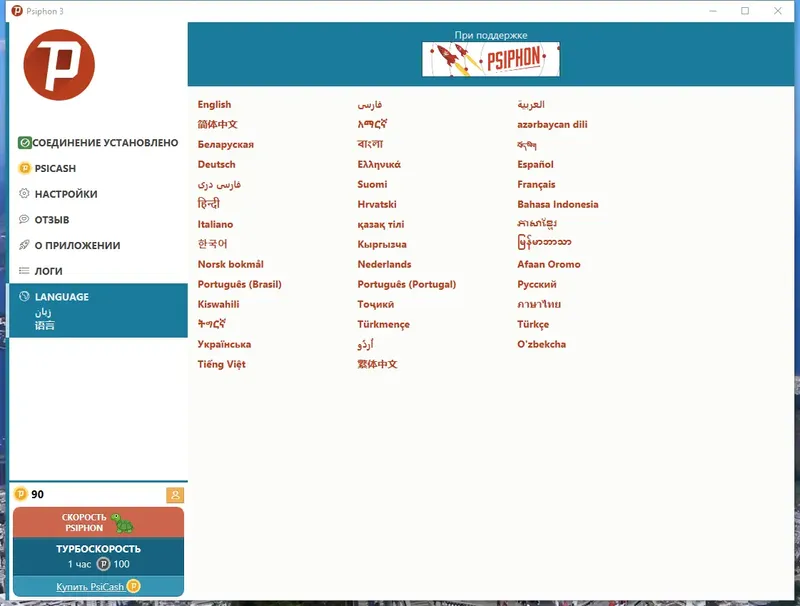Choose Norsk bokmål language
This screenshot has width=800, height=606.
tap(231, 264)
